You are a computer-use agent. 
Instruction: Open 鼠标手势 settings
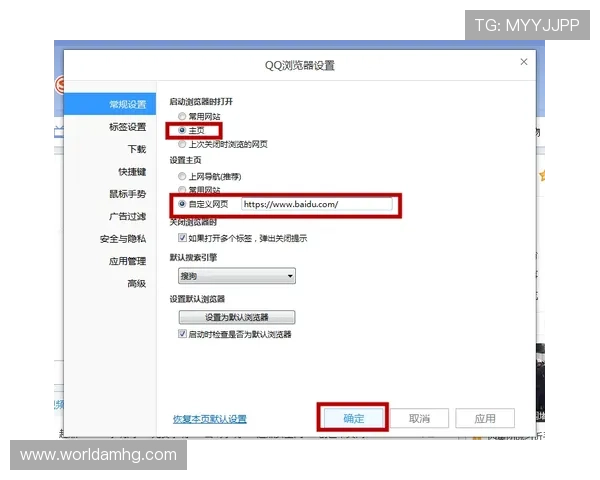127,194
